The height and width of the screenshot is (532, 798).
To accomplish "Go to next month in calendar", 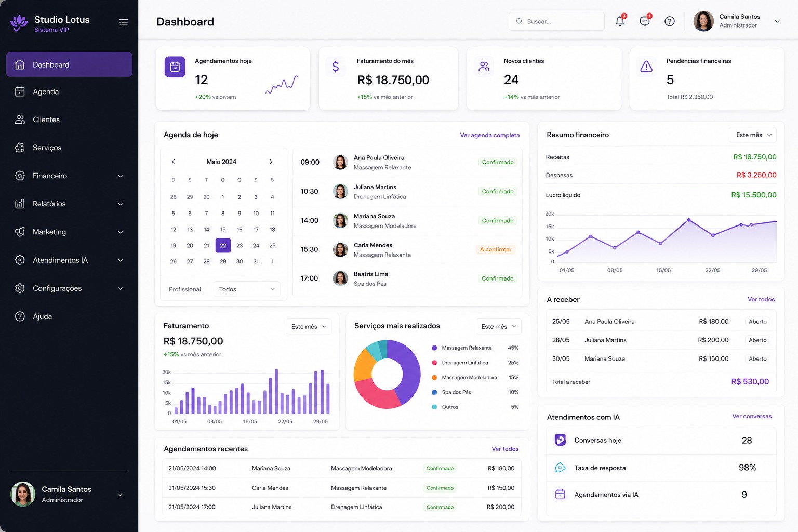I will click(271, 162).
